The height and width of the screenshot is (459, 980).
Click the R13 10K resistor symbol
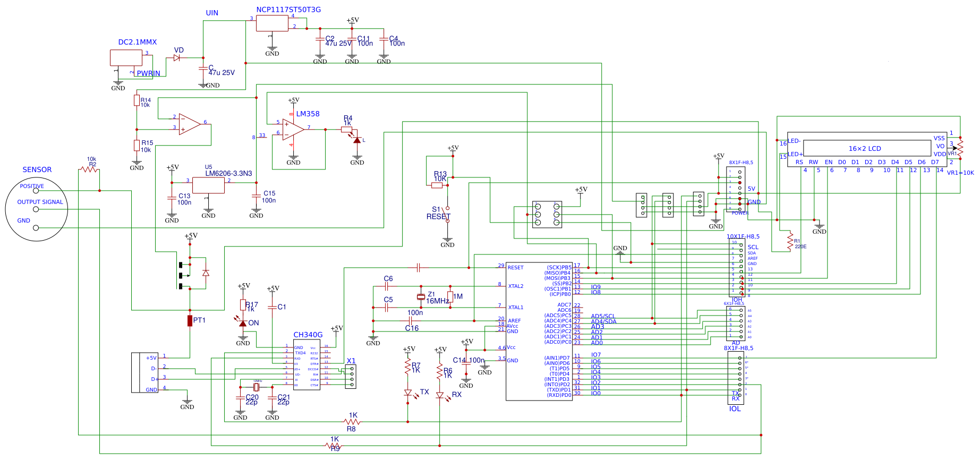[x=437, y=185]
